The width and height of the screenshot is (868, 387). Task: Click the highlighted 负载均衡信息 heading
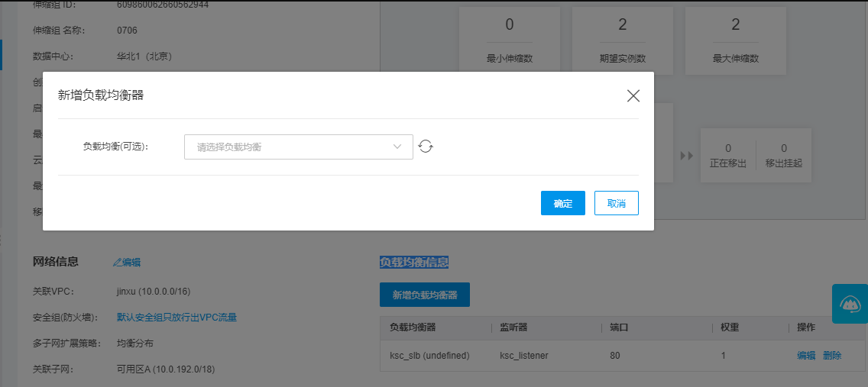click(414, 263)
